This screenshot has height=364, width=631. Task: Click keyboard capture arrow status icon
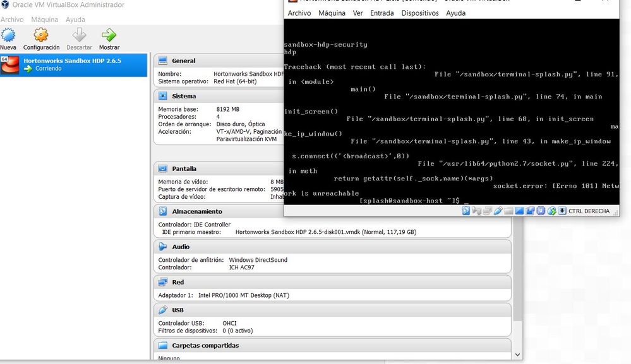click(562, 211)
